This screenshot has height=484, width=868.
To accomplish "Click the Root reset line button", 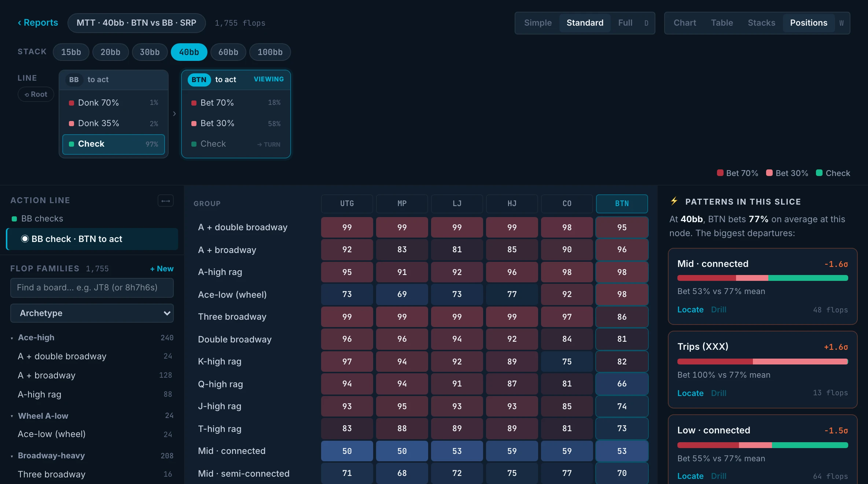I will pos(36,94).
